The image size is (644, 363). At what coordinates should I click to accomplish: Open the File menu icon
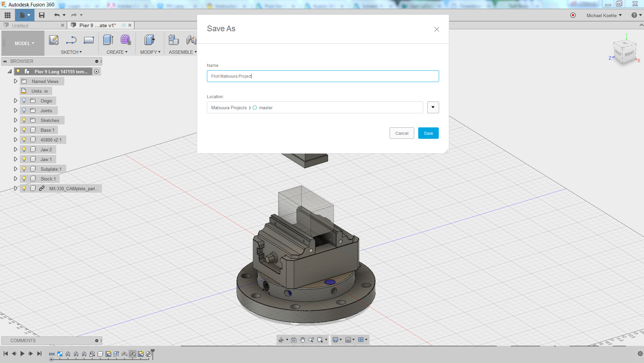pos(25,15)
